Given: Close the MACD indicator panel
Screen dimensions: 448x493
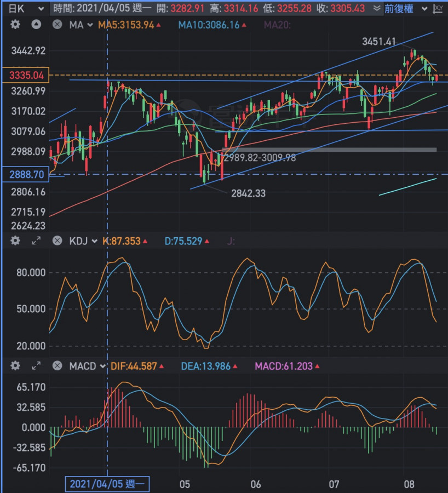Looking at the screenshot, I should click(56, 365).
